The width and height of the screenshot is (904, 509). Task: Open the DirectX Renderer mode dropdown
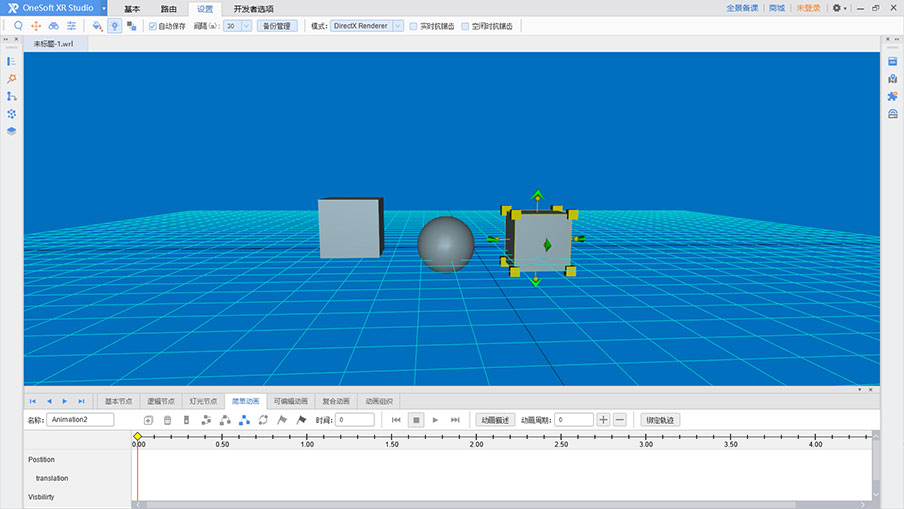367,26
